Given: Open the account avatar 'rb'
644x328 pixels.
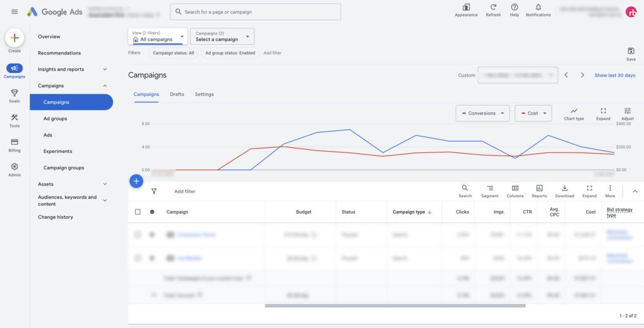Looking at the screenshot, I should click(x=631, y=12).
